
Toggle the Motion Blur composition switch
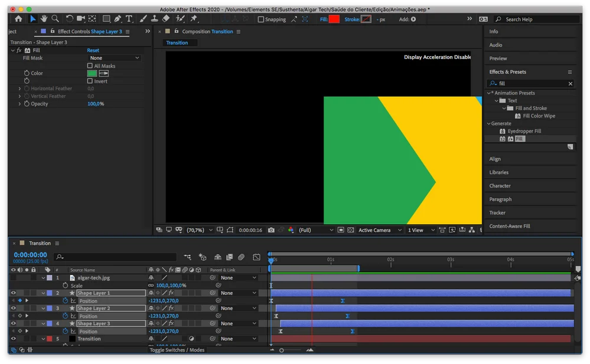(x=240, y=257)
